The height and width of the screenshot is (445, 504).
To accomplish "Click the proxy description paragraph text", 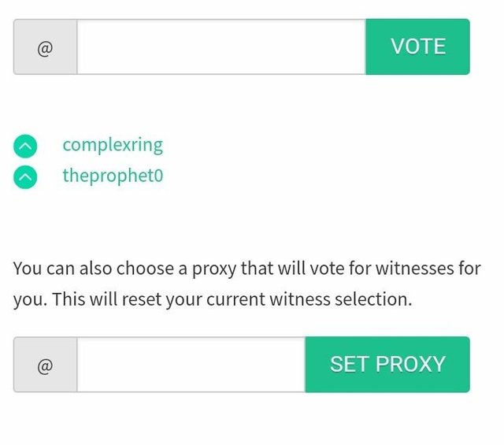I will [246, 284].
